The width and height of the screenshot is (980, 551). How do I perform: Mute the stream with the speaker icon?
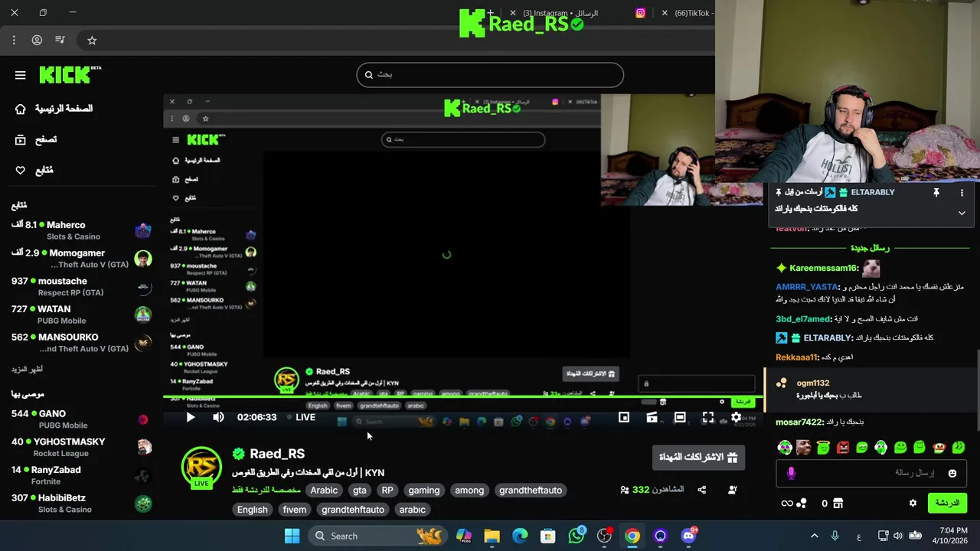(218, 417)
